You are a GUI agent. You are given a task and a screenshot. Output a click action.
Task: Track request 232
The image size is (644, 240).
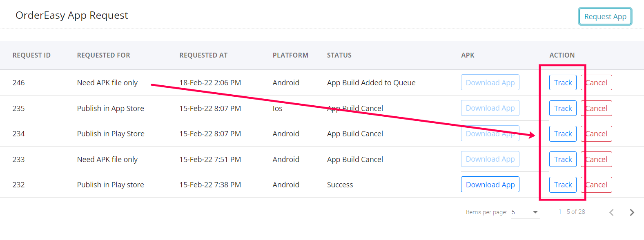[563, 185]
